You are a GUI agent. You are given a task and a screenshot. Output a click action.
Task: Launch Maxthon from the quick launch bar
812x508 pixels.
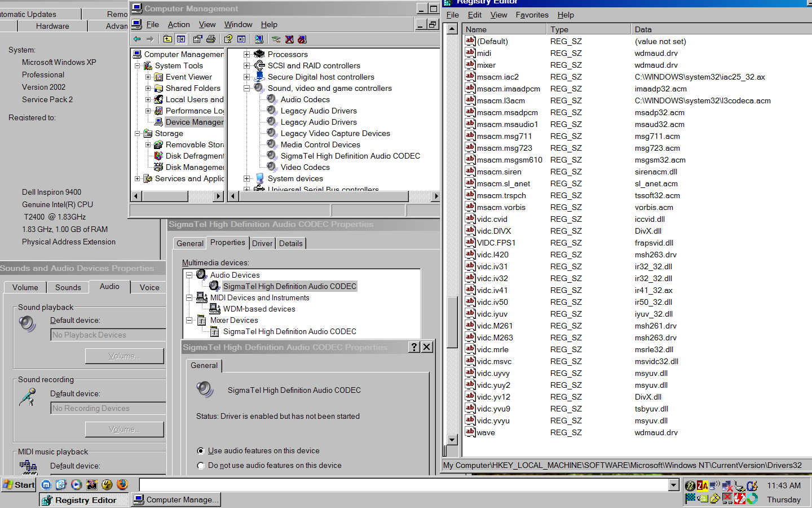click(x=46, y=484)
